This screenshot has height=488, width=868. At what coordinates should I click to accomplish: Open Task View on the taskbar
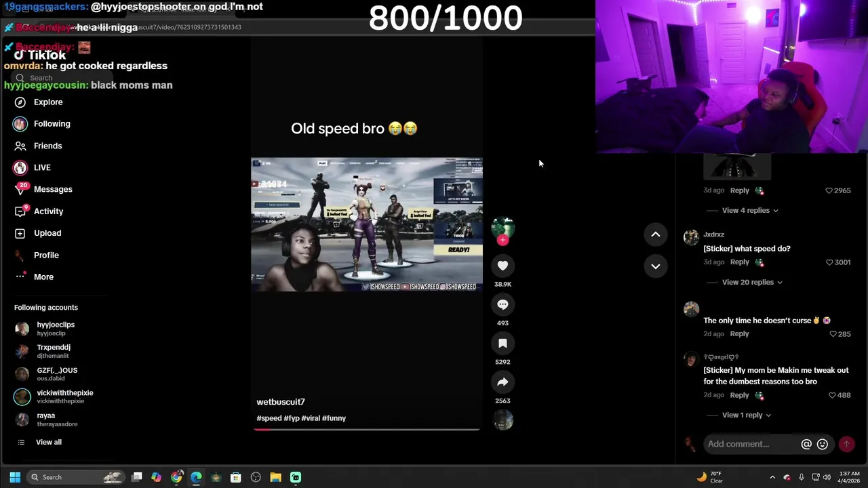pyautogui.click(x=136, y=477)
